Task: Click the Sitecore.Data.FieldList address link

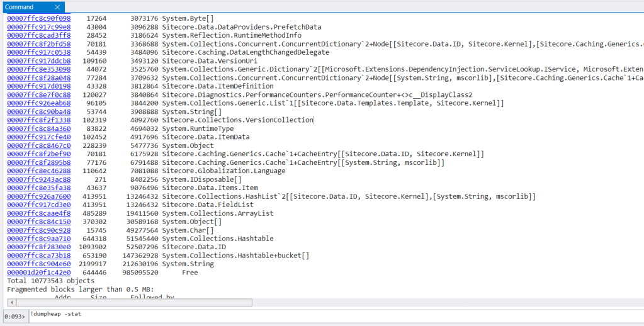Action: [38, 205]
